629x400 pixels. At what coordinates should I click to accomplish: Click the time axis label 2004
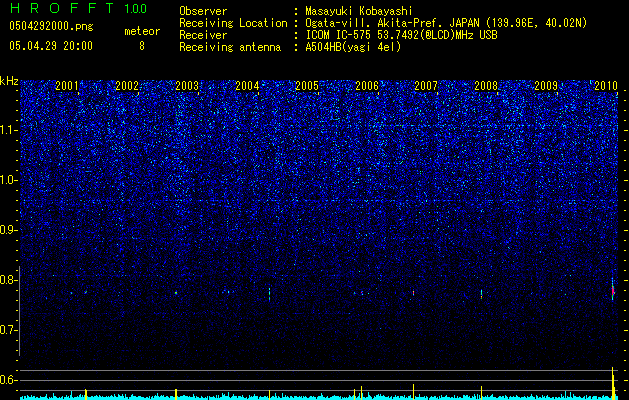coord(247,85)
